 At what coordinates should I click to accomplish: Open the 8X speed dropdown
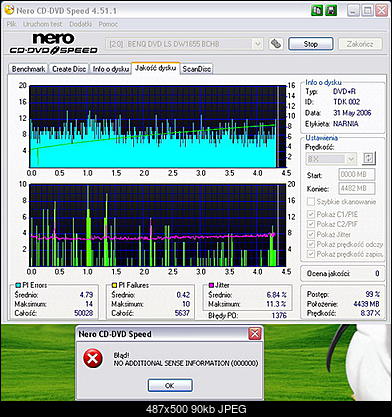351,159
